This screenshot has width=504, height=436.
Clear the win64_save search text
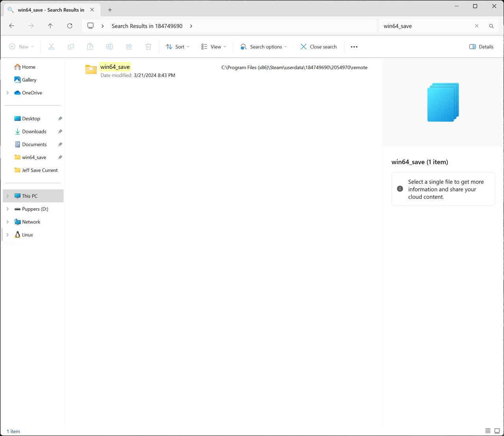[476, 26]
